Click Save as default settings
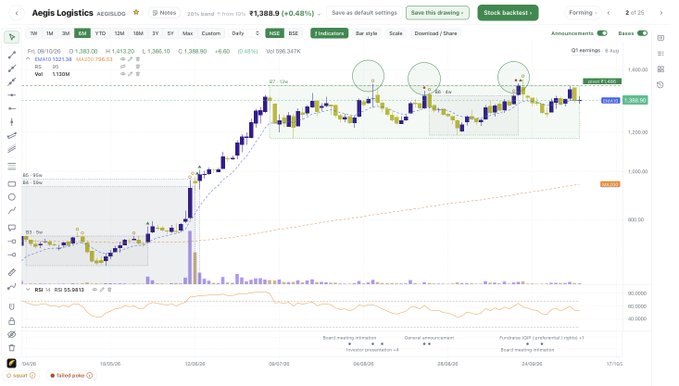 pyautogui.click(x=364, y=13)
